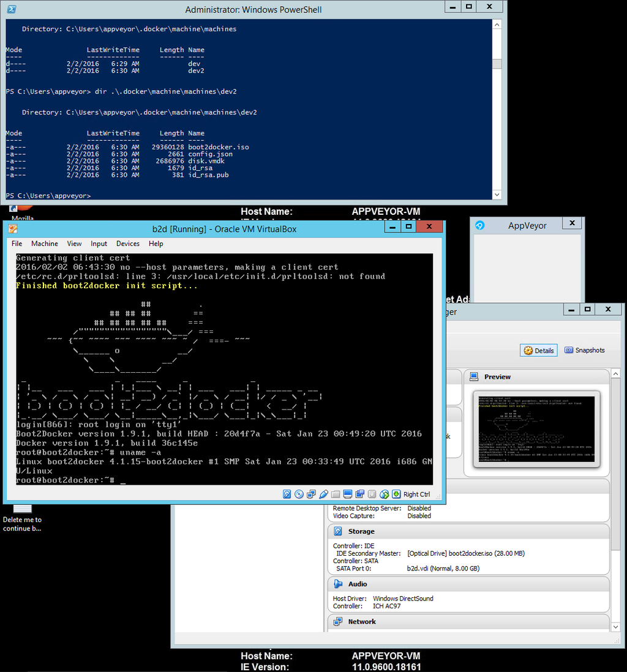Click the Details button
Viewport: 627px width, 672px height.
(538, 350)
